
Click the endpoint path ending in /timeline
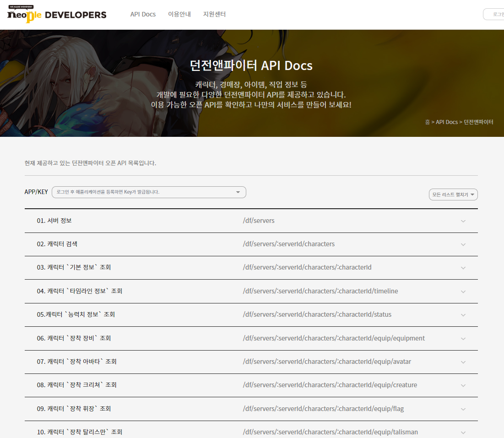pyautogui.click(x=320, y=291)
